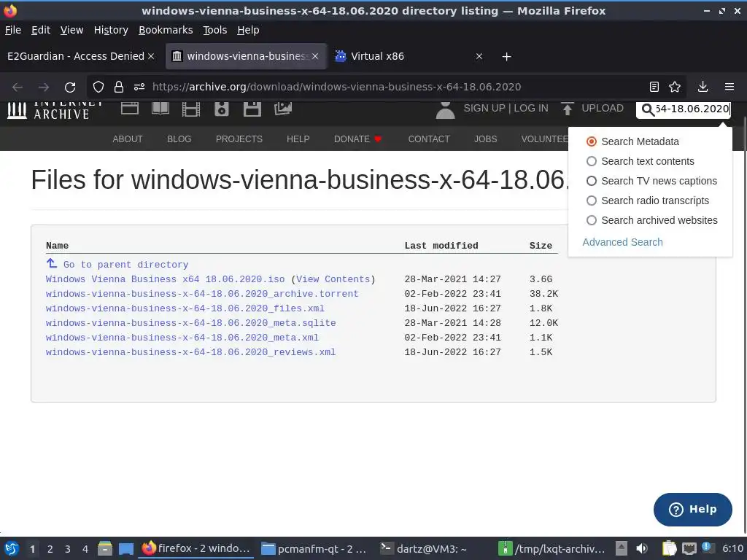The width and height of the screenshot is (747, 560).
Task: Open the Firefox downloads panel
Action: click(703, 87)
